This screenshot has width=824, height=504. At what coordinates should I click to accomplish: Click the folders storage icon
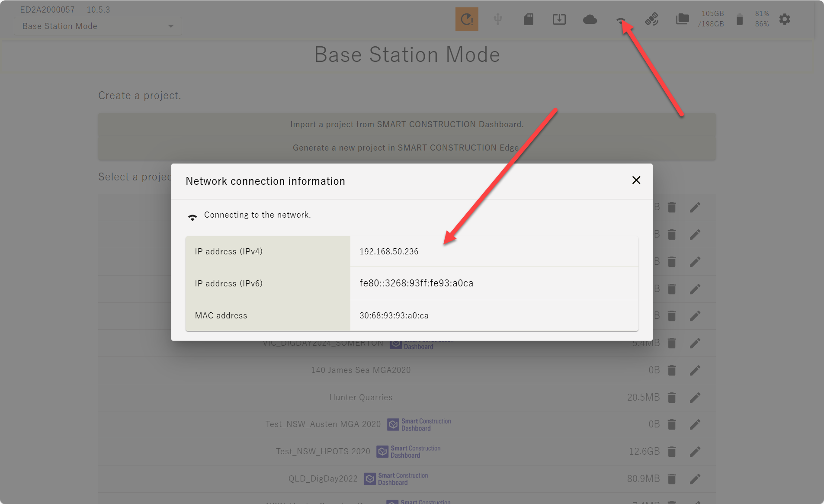pos(682,19)
